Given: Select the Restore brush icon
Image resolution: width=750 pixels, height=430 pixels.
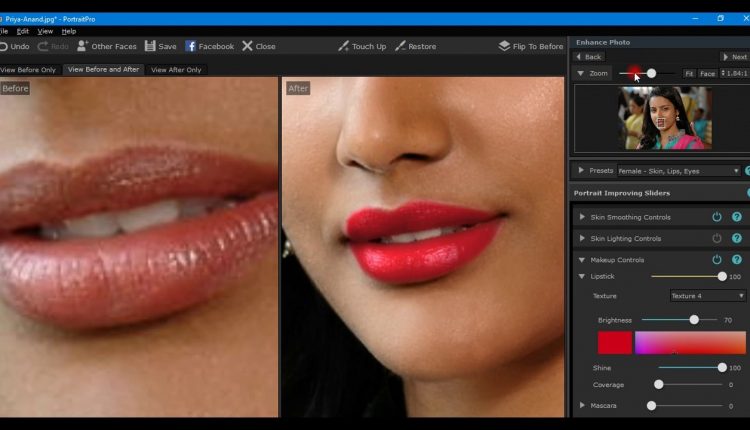Looking at the screenshot, I should coord(400,46).
